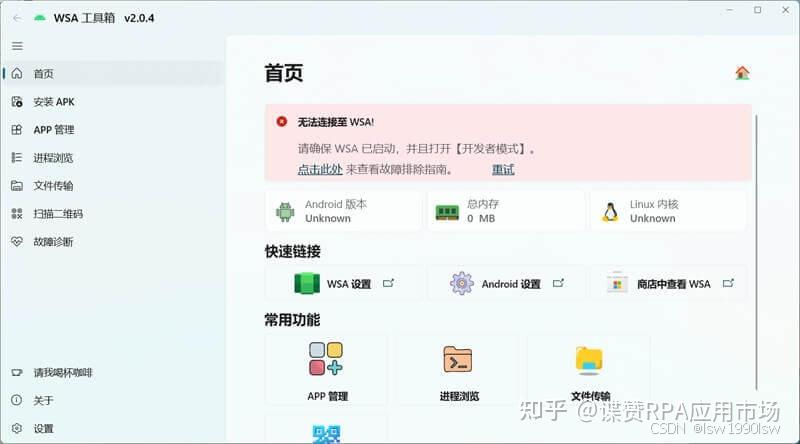Image resolution: width=800 pixels, height=444 pixels.
Task: Click the WSA 设置 quick link
Action: click(x=344, y=283)
